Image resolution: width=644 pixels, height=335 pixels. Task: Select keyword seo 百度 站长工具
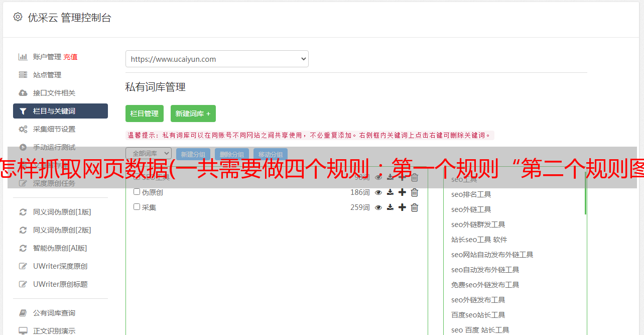tap(480, 330)
